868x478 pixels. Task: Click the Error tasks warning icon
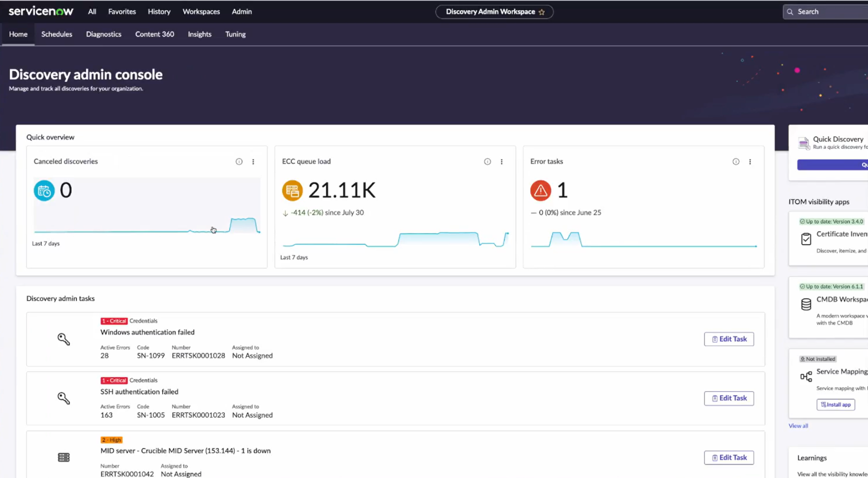click(540, 190)
